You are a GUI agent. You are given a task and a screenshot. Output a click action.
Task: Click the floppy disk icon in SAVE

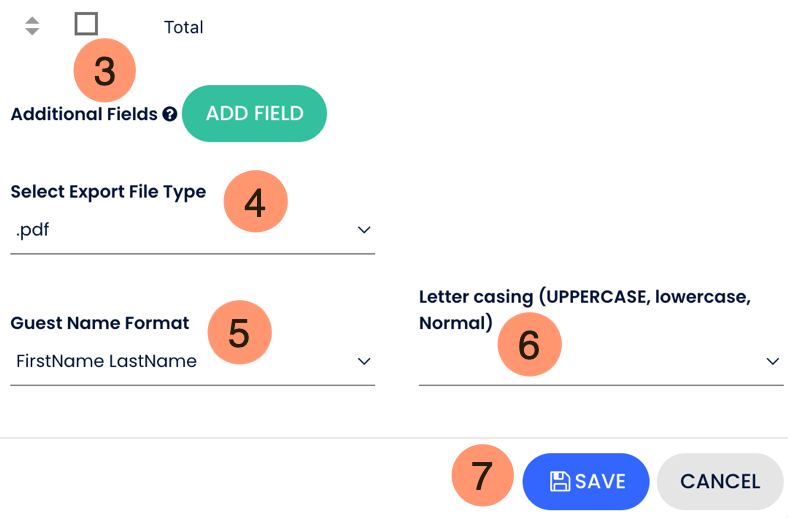(x=560, y=481)
